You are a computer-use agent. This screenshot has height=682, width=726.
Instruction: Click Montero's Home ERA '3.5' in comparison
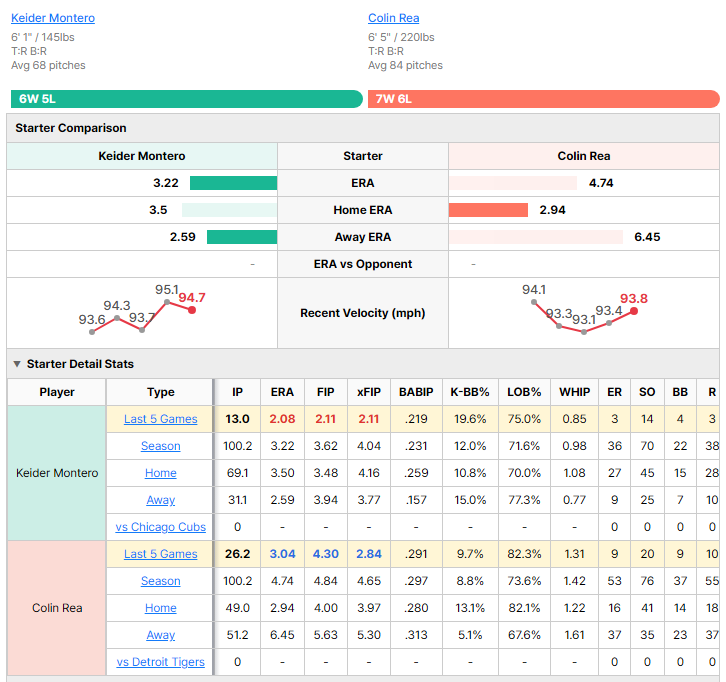point(158,210)
